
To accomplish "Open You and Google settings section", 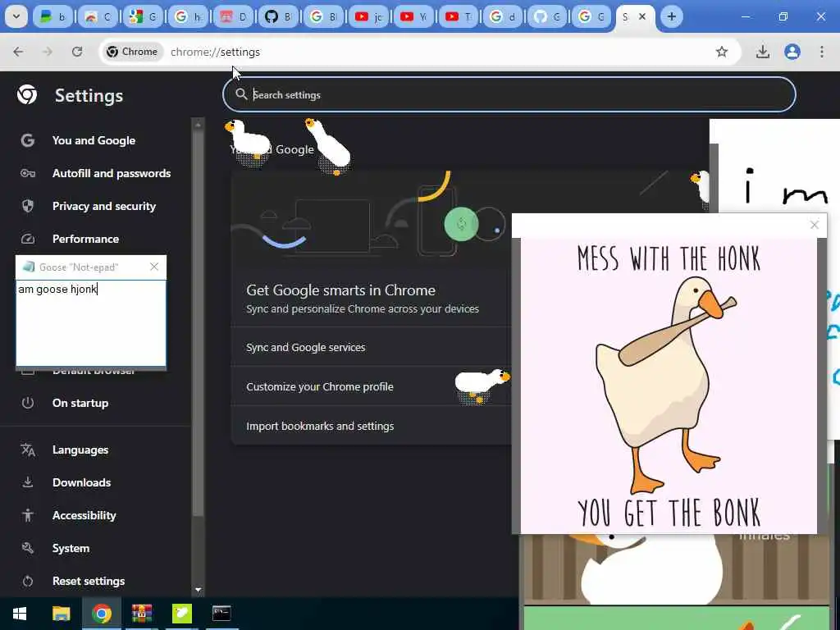I will tap(94, 140).
